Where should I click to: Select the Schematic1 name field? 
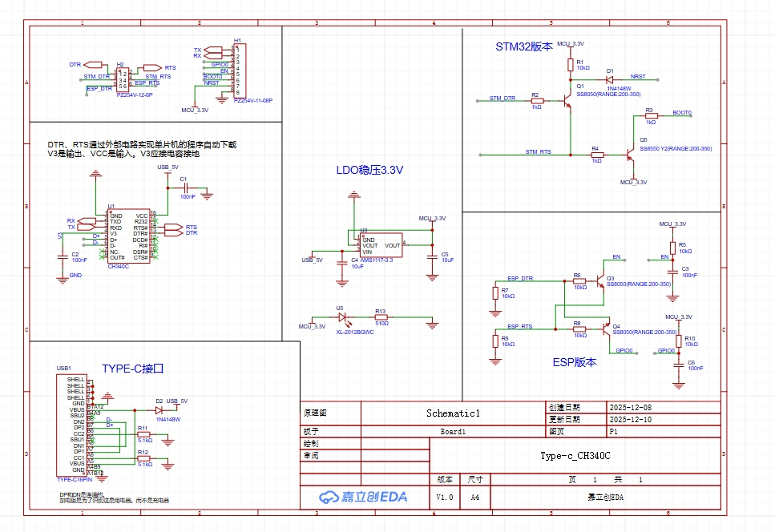click(x=453, y=413)
